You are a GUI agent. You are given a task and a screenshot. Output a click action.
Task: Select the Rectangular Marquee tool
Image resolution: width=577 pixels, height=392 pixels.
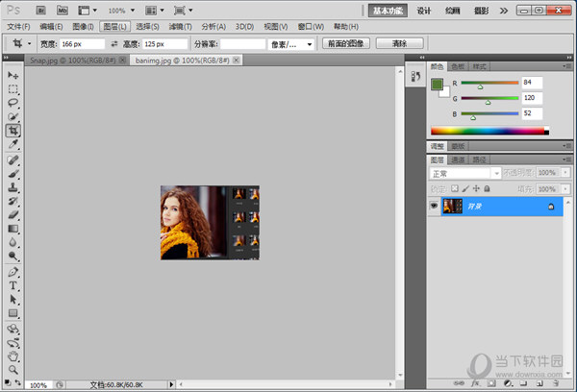pyautogui.click(x=13, y=88)
